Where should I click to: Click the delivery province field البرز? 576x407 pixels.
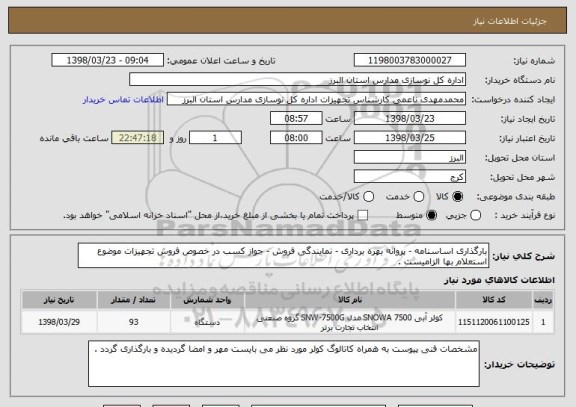pyautogui.click(x=410, y=158)
